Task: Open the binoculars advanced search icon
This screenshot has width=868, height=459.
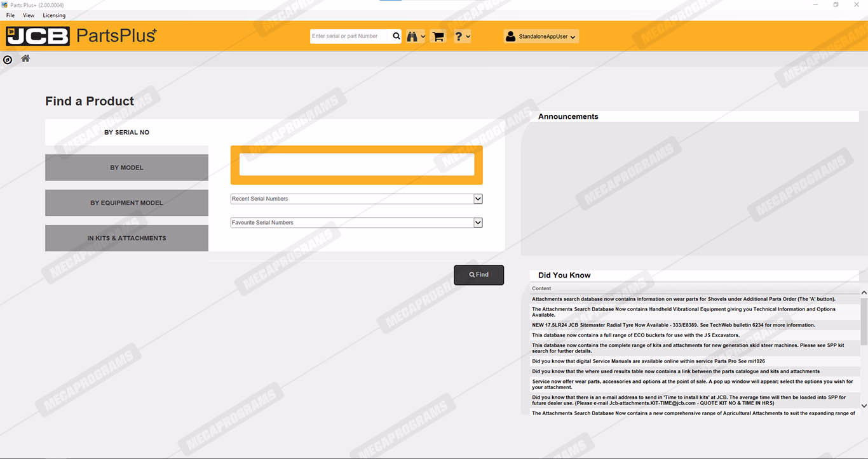Action: (x=412, y=36)
